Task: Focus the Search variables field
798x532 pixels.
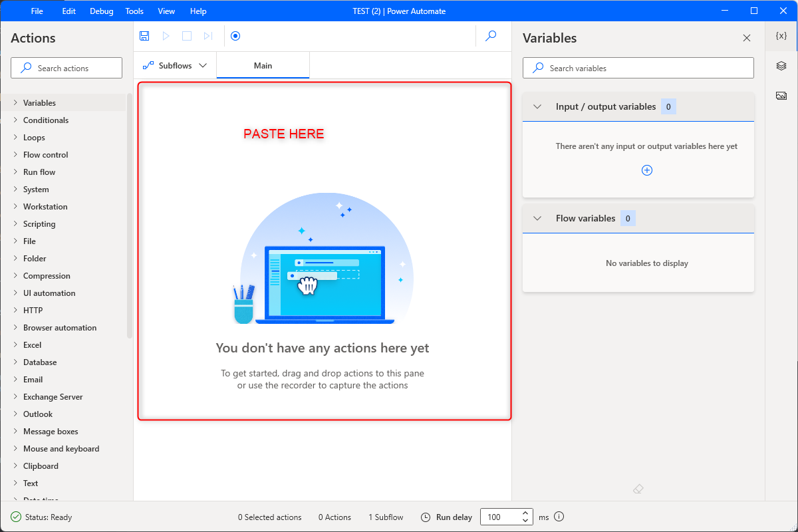Action: click(638, 68)
